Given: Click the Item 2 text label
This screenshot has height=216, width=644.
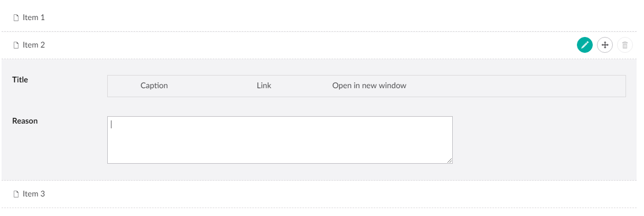Looking at the screenshot, I should coord(34,45).
